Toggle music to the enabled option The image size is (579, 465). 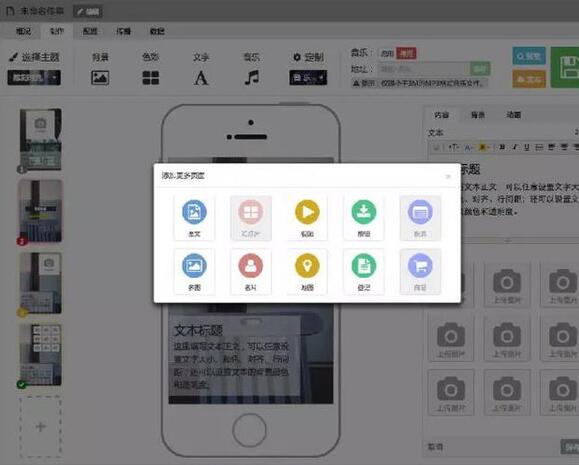(x=387, y=54)
